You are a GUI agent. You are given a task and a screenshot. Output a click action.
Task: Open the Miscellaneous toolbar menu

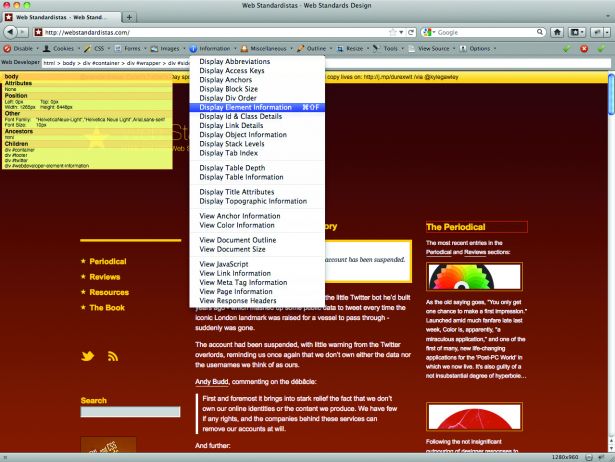(x=267, y=49)
